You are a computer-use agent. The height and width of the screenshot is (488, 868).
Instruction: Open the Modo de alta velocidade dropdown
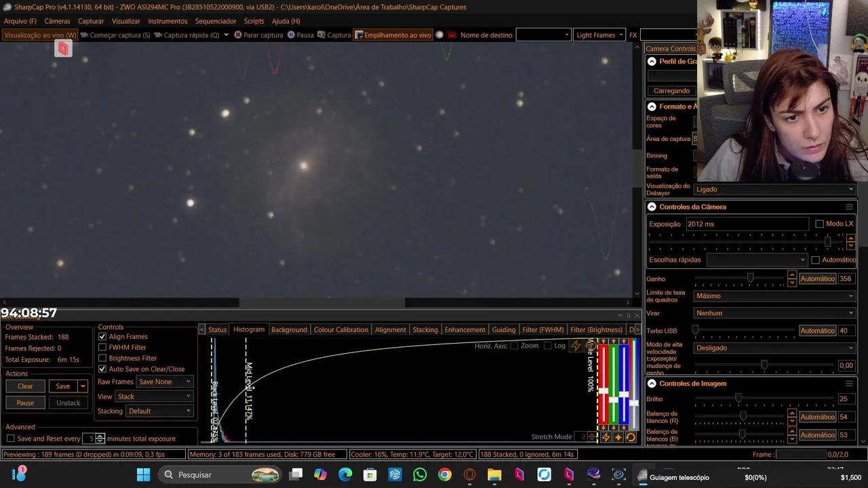click(775, 348)
